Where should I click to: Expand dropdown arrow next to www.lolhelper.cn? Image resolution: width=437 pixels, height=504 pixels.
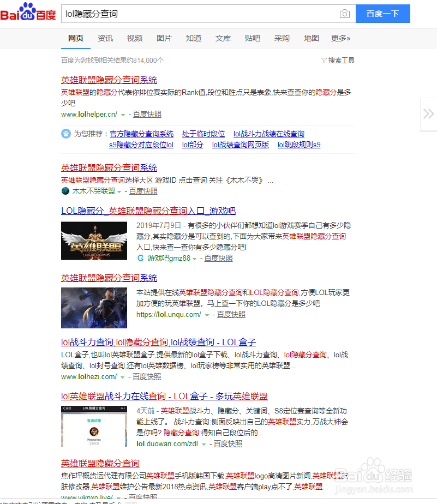(123, 115)
